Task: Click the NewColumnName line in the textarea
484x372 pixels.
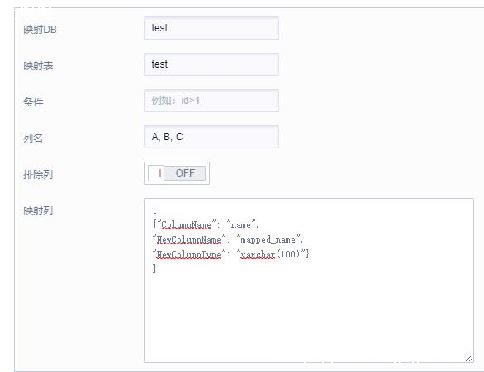Action: coord(228,240)
